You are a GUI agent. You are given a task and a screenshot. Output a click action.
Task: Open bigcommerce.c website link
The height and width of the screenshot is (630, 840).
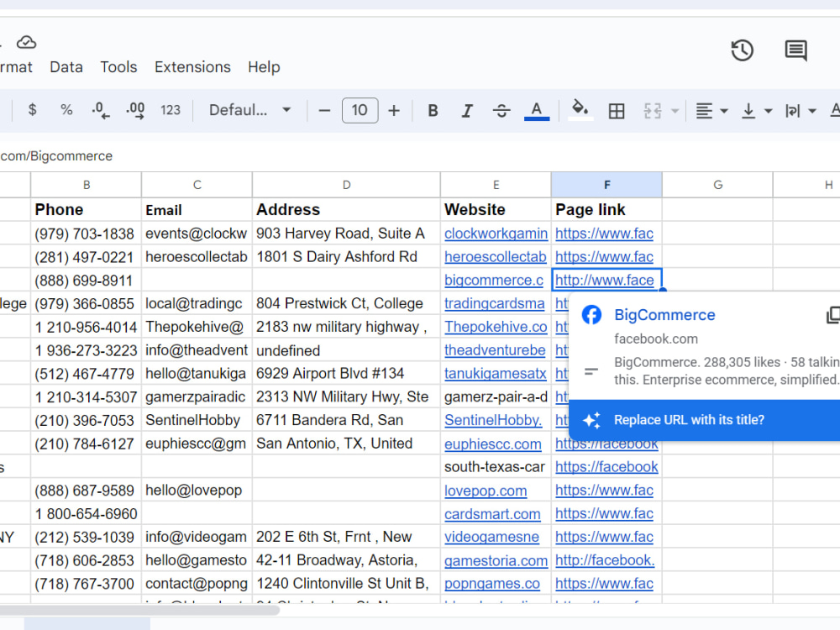pyautogui.click(x=494, y=281)
